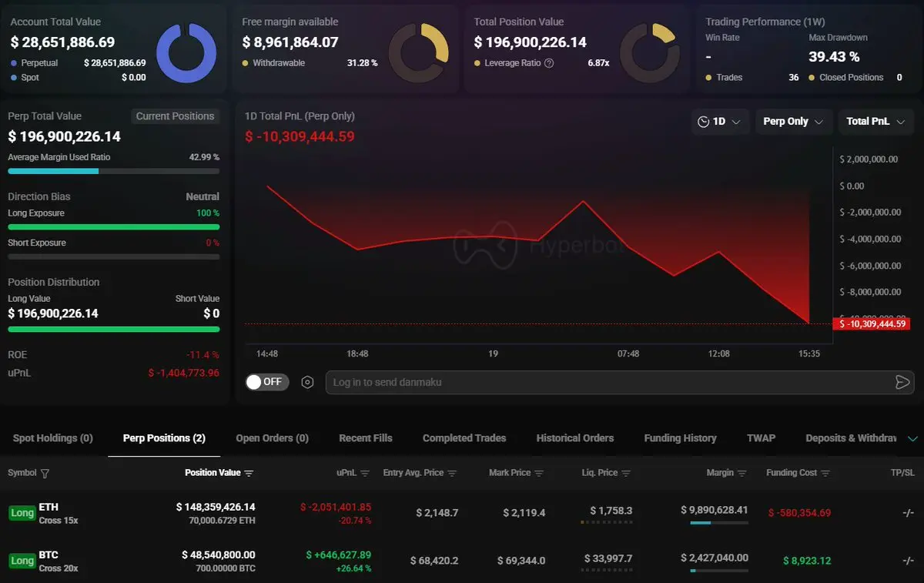Click BTC uPnL +646,627.89

point(339,555)
